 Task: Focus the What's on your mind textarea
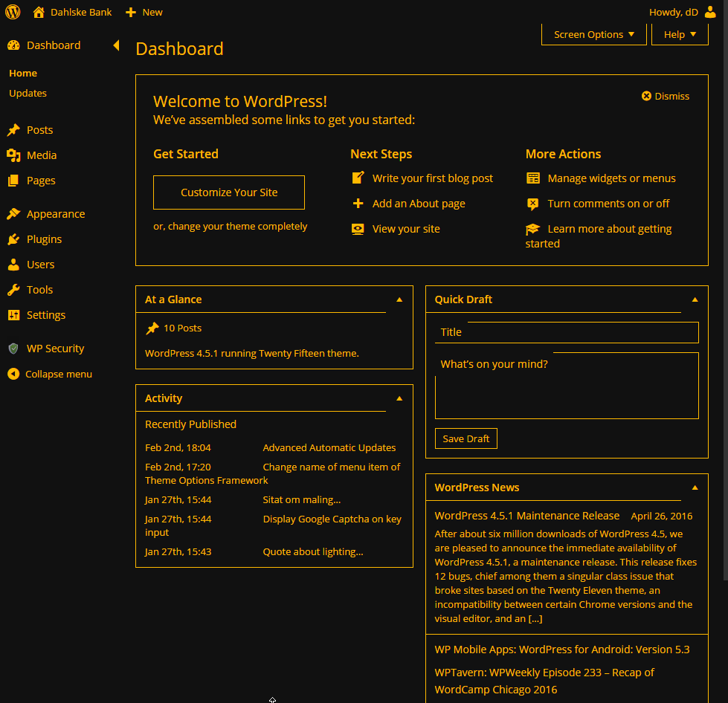567,386
